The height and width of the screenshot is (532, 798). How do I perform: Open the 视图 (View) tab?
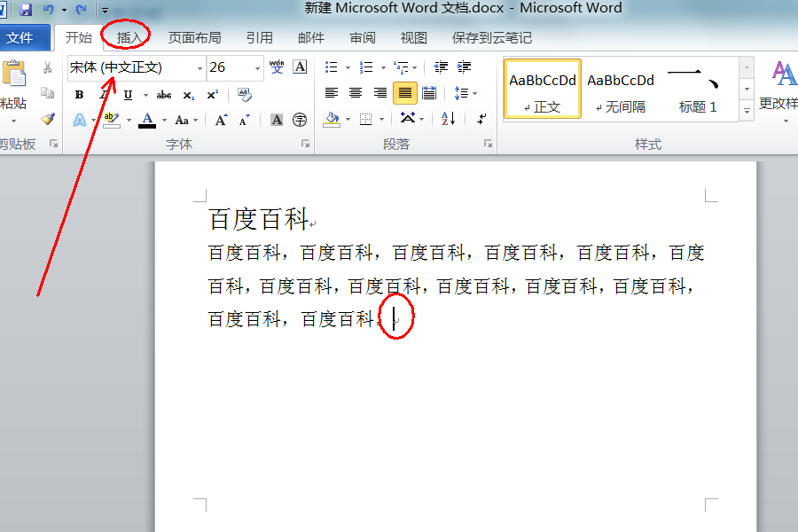pyautogui.click(x=413, y=37)
